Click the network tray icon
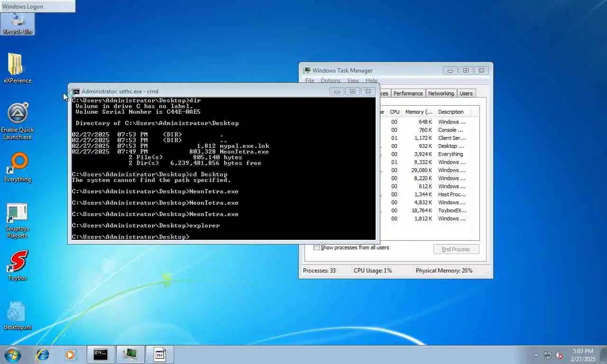607x364 pixels. 548,355
